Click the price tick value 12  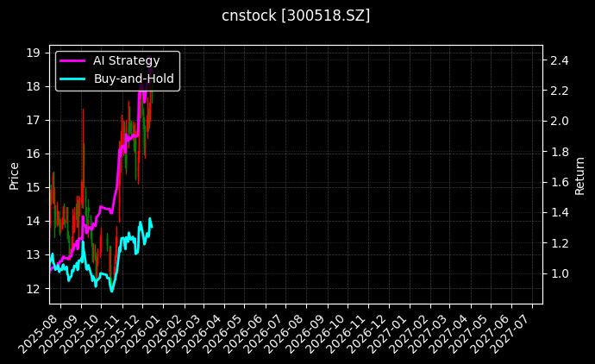(x=33, y=288)
